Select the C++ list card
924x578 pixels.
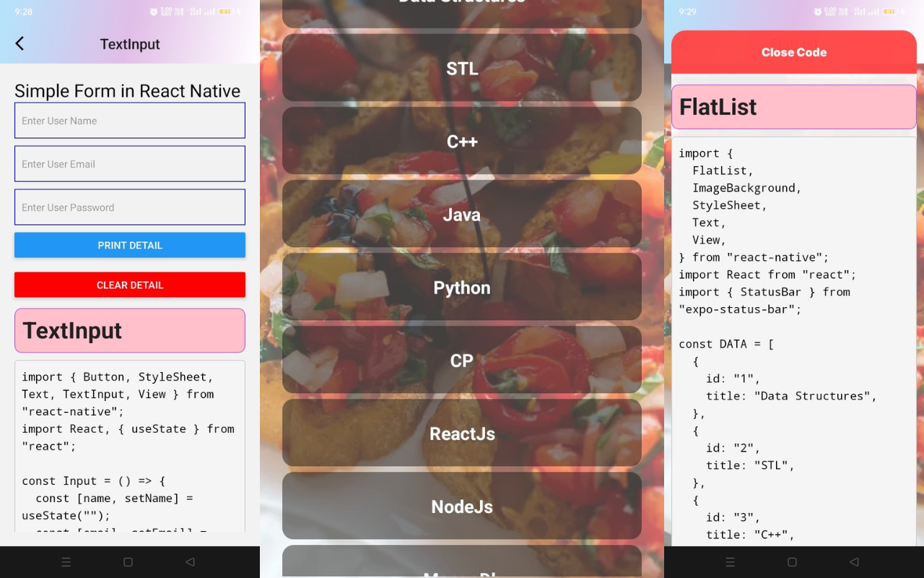pyautogui.click(x=462, y=141)
